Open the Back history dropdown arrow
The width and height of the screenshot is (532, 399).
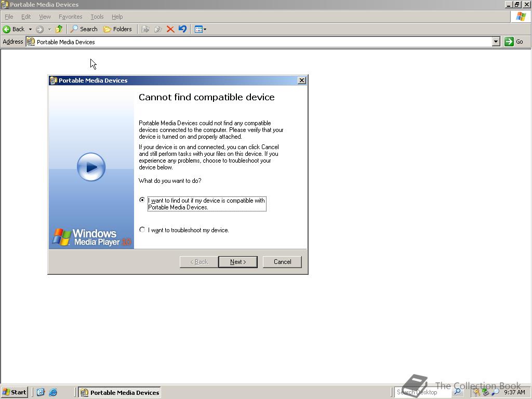click(30, 29)
